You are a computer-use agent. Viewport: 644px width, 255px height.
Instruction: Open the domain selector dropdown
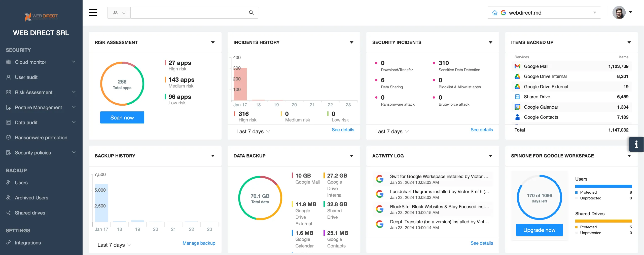[595, 13]
